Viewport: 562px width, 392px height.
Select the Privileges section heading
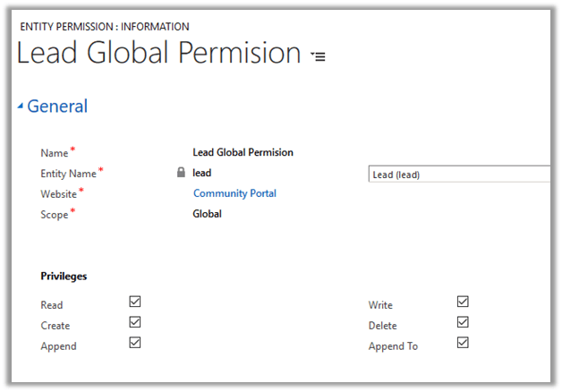click(64, 277)
